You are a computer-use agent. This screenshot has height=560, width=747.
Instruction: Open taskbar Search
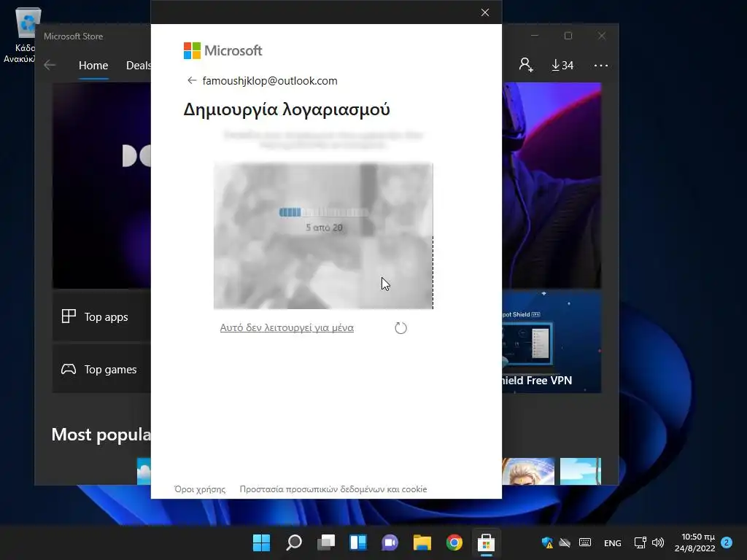[294, 542]
